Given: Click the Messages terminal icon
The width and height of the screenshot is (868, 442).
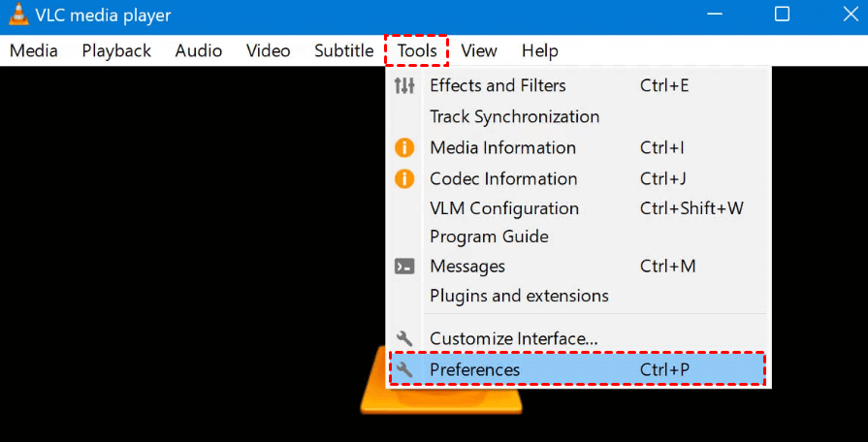Looking at the screenshot, I should (x=404, y=266).
